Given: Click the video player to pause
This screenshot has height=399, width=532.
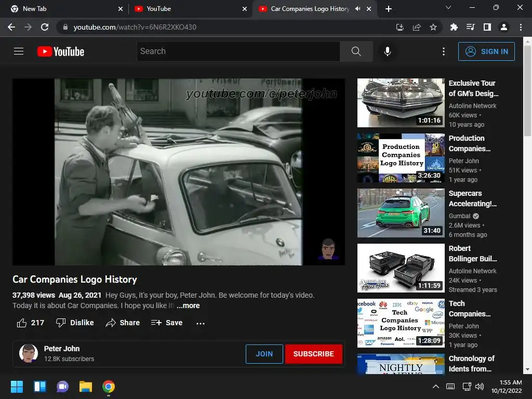Looking at the screenshot, I should (x=179, y=172).
